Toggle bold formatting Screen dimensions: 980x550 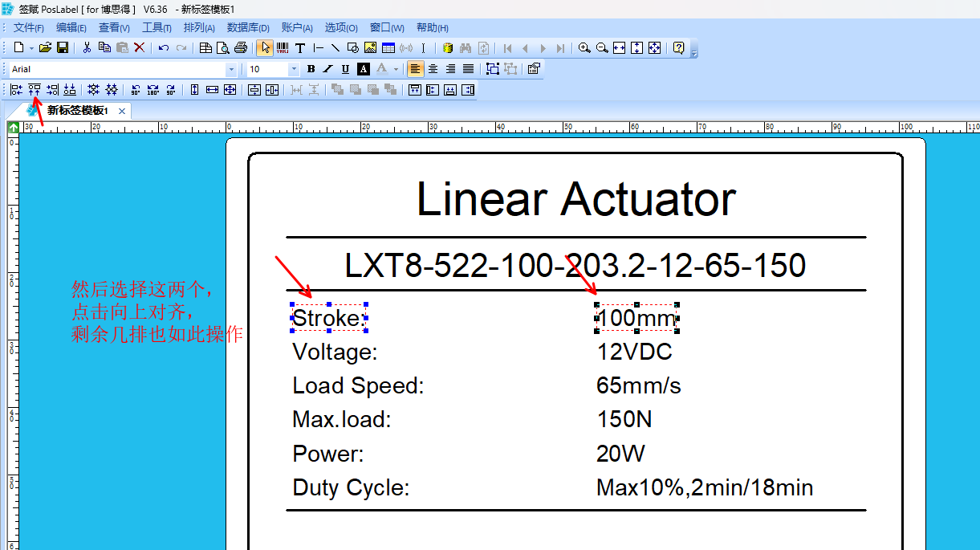click(311, 69)
